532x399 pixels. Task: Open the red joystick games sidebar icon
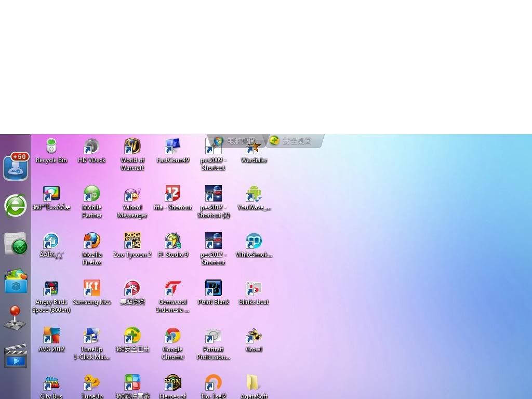15,318
